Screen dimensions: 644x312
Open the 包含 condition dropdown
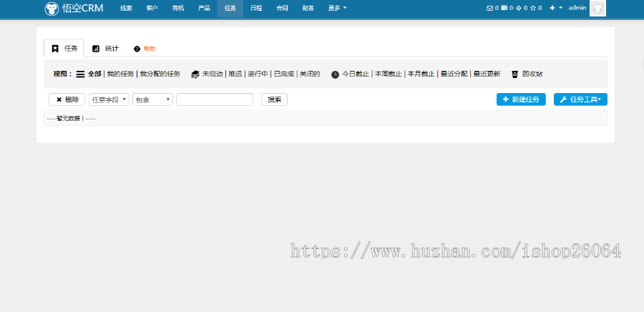tap(152, 99)
